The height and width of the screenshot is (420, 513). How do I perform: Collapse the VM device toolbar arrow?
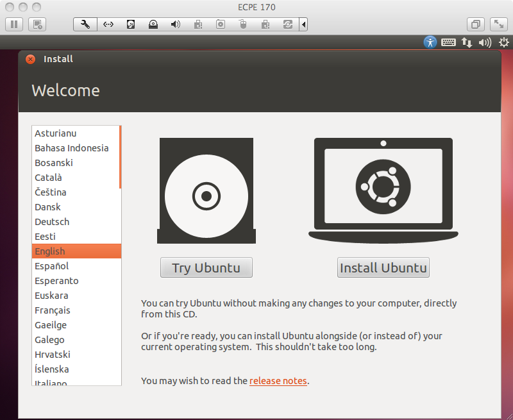(x=303, y=24)
